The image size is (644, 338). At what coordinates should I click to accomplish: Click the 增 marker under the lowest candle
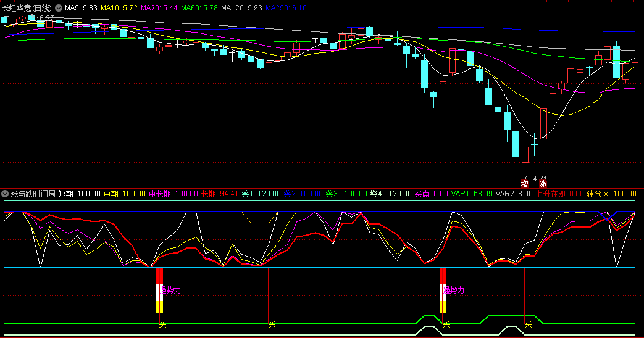(x=524, y=183)
